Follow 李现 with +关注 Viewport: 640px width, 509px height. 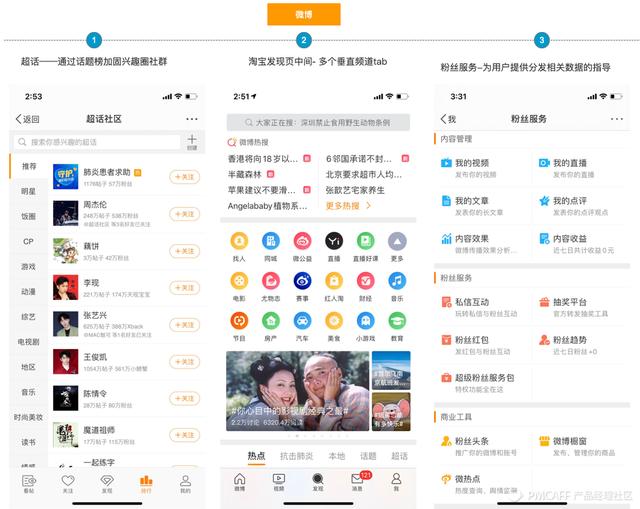point(184,288)
